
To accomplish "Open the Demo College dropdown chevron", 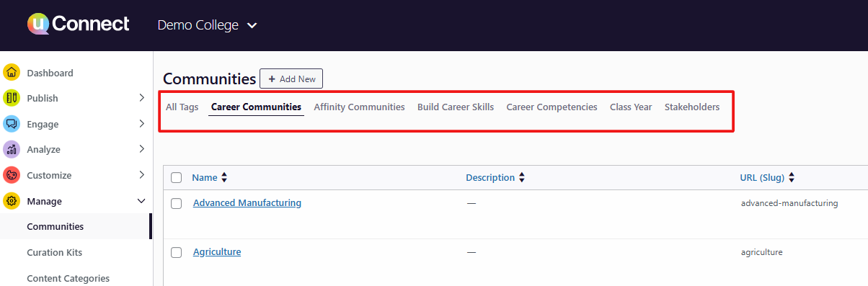I will pos(252,26).
